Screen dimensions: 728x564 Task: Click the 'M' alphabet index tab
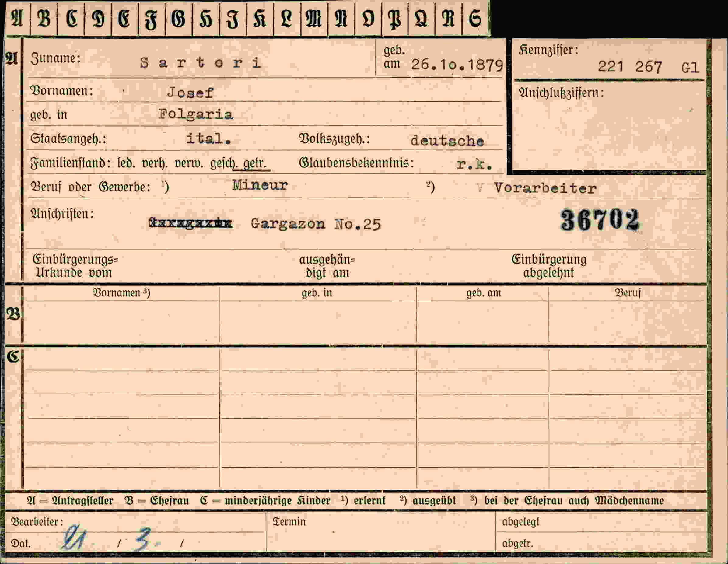(x=314, y=18)
